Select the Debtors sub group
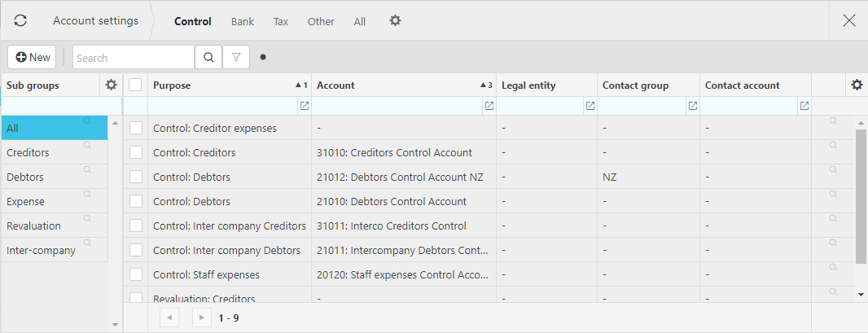Image resolution: width=868 pixels, height=333 pixels. [x=55, y=177]
